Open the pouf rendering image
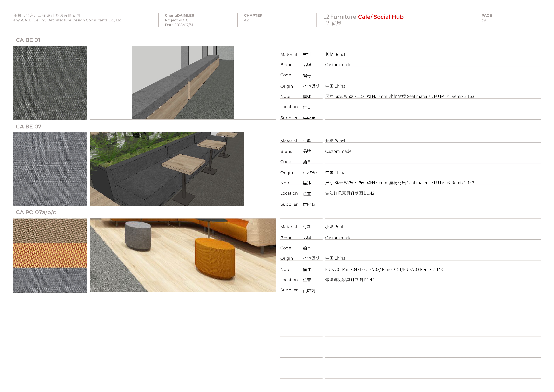The image size is (554, 392). (183, 255)
